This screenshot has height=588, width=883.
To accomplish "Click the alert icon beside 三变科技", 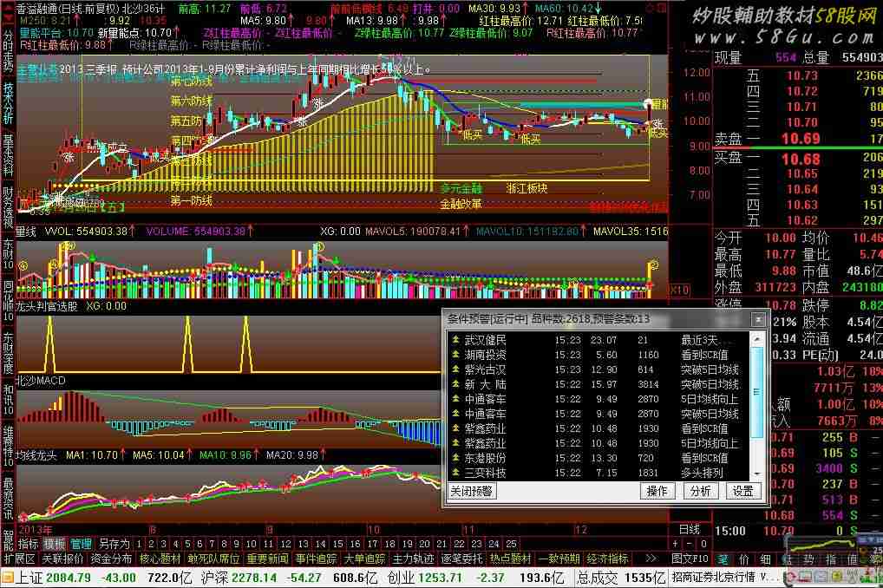I will (455, 473).
